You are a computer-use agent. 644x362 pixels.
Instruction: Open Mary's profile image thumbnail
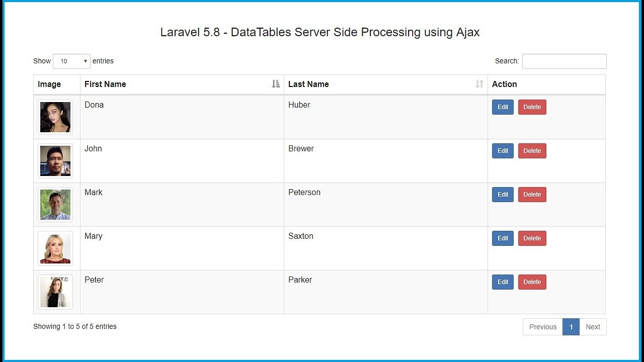(55, 248)
